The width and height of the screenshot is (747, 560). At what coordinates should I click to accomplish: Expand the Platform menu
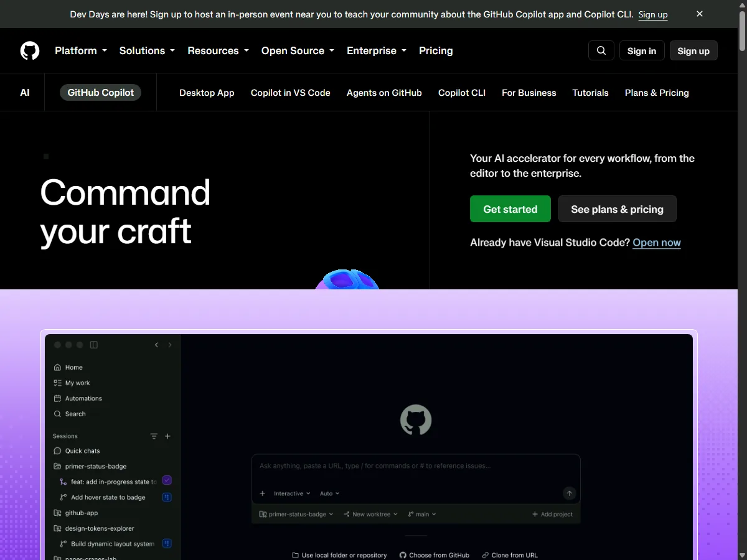click(81, 50)
